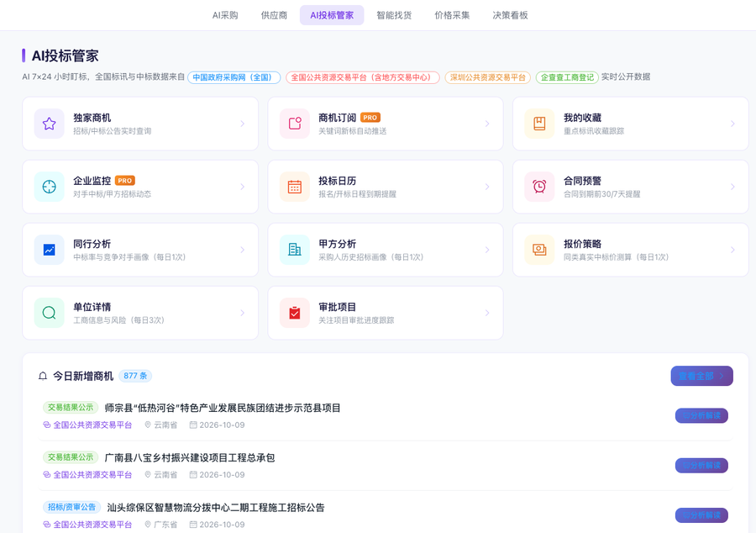756x533 pixels.
Task: Click the PRO badge on 商机订阅
Action: (370, 118)
